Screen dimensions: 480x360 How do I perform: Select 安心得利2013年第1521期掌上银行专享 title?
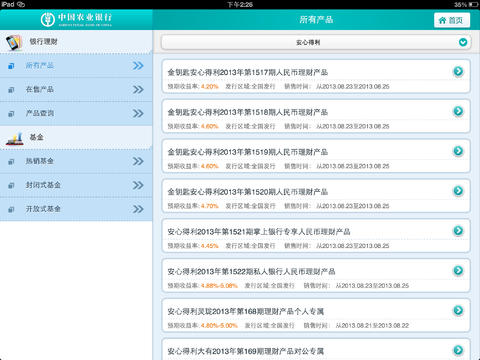point(259,232)
